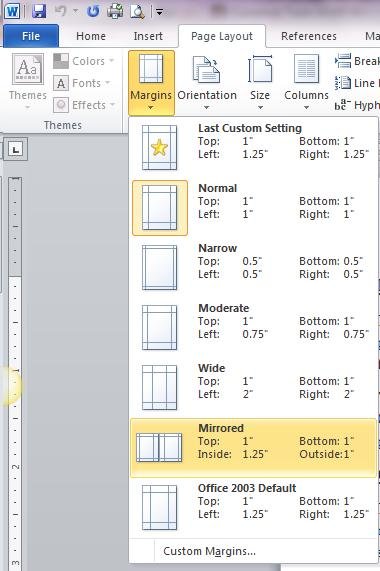Open the Size dropdown
Screen dimensions: 380x571
260,82
